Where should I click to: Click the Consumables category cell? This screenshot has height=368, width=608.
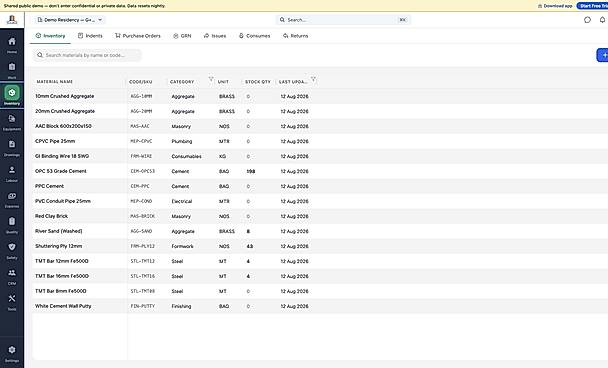point(187,156)
